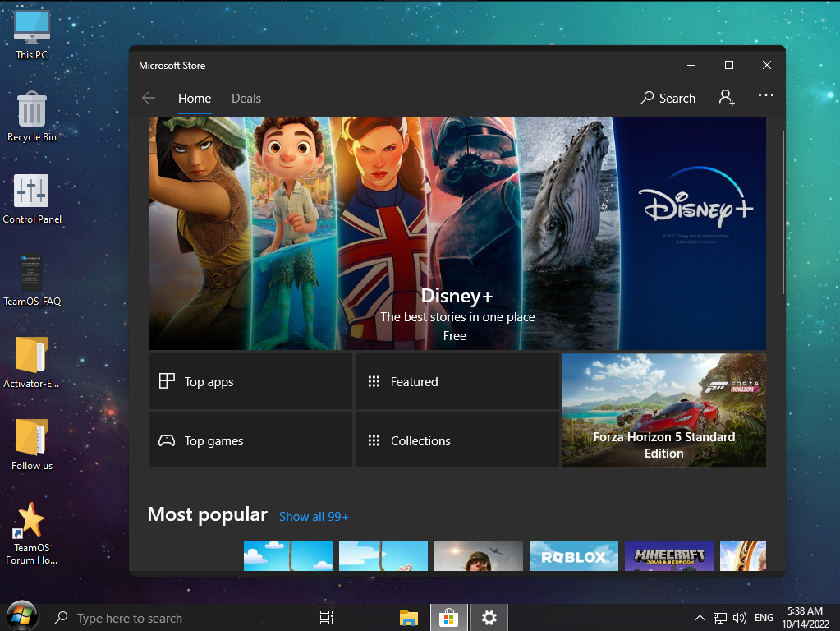Select the Recycle Bin desktop icon
The width and height of the screenshot is (840, 631).
31,117
